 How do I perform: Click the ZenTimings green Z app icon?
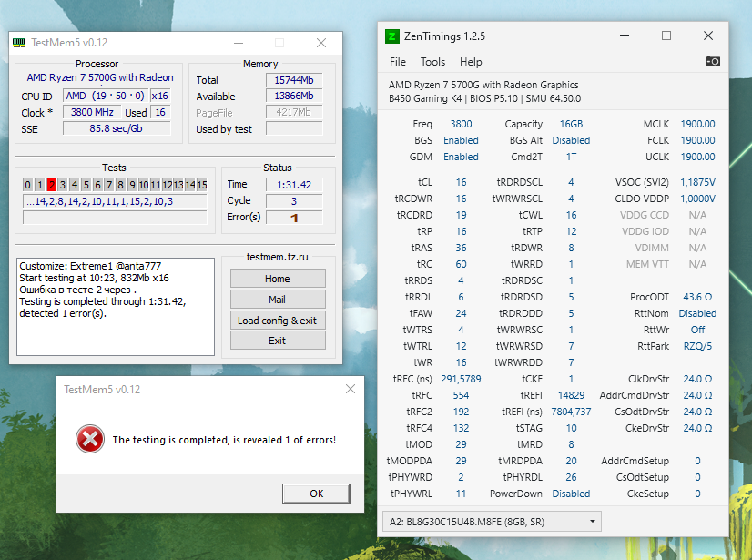pos(391,36)
